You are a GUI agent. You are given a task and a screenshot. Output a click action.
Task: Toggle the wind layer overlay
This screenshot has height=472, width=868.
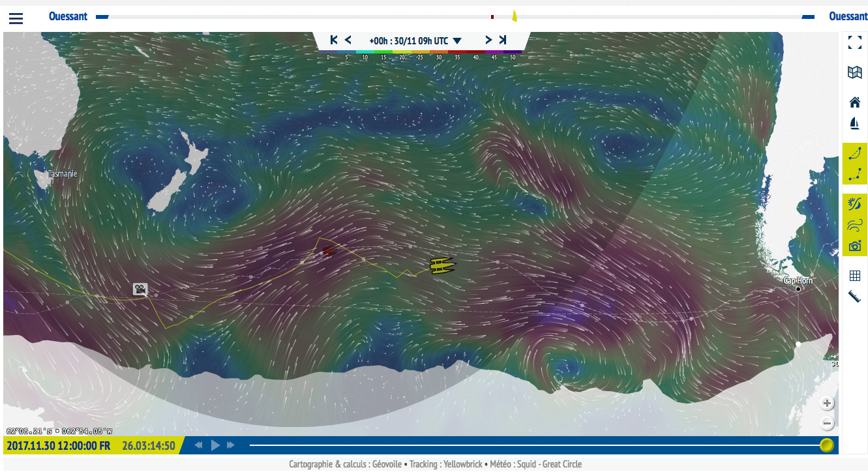coord(854,205)
